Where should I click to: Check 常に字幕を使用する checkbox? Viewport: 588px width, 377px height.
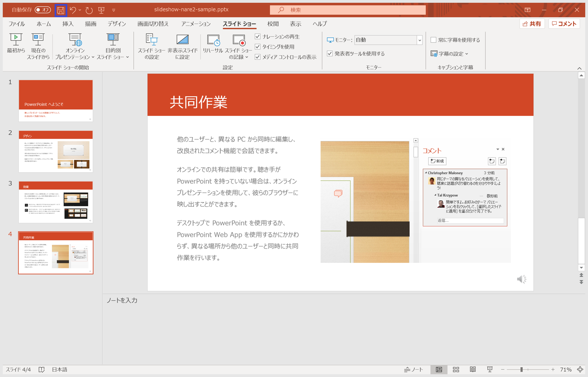(x=433, y=40)
